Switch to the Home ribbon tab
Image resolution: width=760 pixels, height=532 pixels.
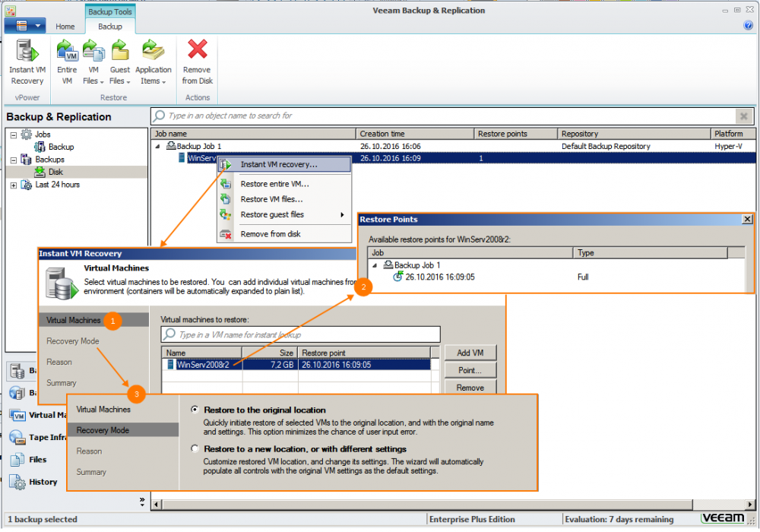tap(65, 27)
